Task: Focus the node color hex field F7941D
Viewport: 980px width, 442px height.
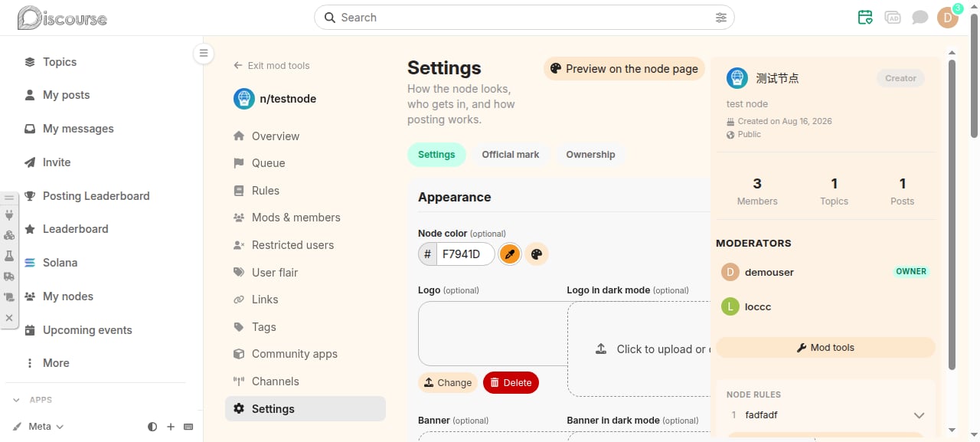Action: 465,254
